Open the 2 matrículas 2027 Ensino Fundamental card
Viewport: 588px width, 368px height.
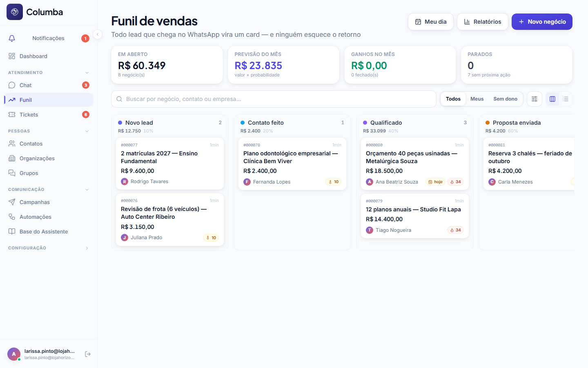(170, 164)
